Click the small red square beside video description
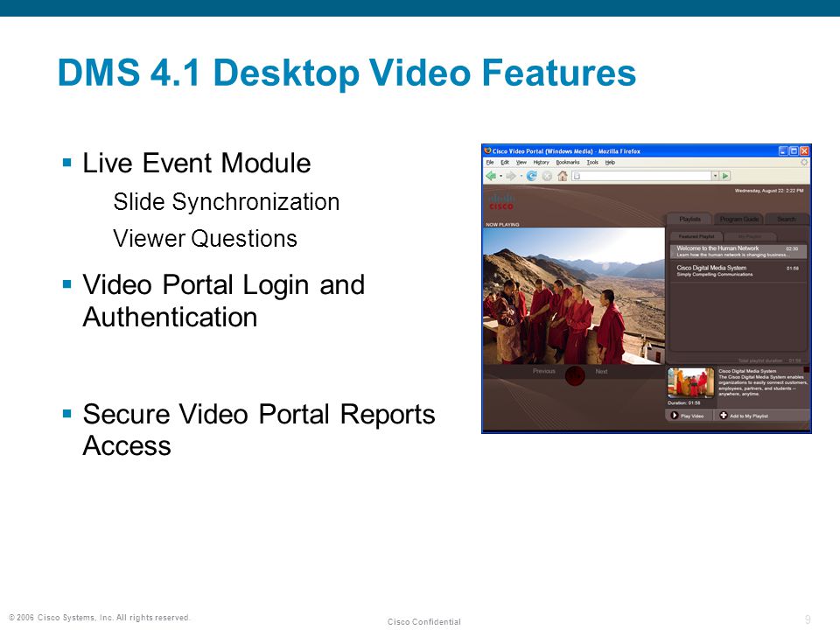This screenshot has width=840, height=630. [x=806, y=369]
